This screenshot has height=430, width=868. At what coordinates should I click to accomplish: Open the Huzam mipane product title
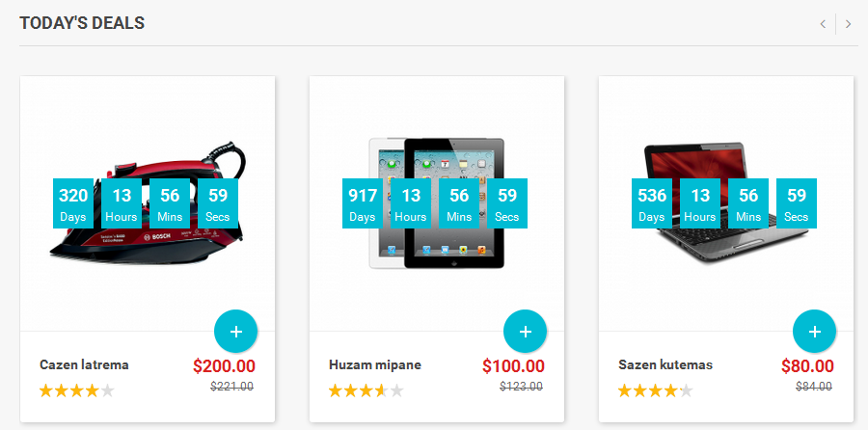tap(375, 364)
